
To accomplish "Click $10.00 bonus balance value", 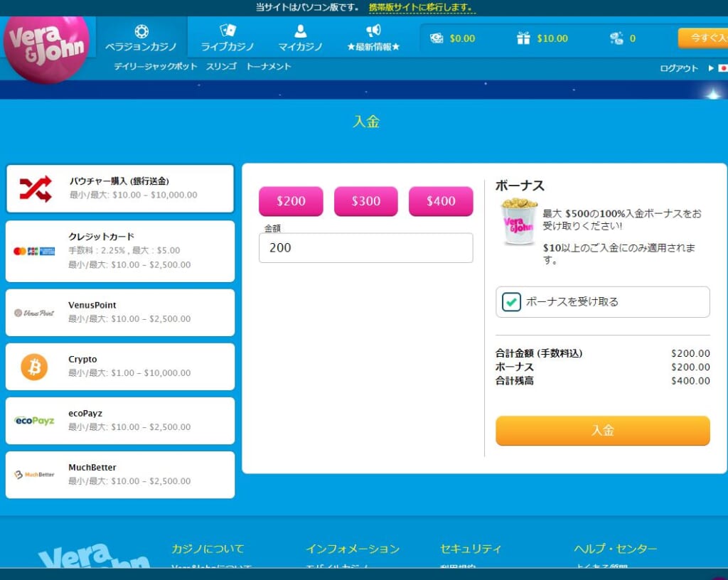I will click(x=552, y=38).
